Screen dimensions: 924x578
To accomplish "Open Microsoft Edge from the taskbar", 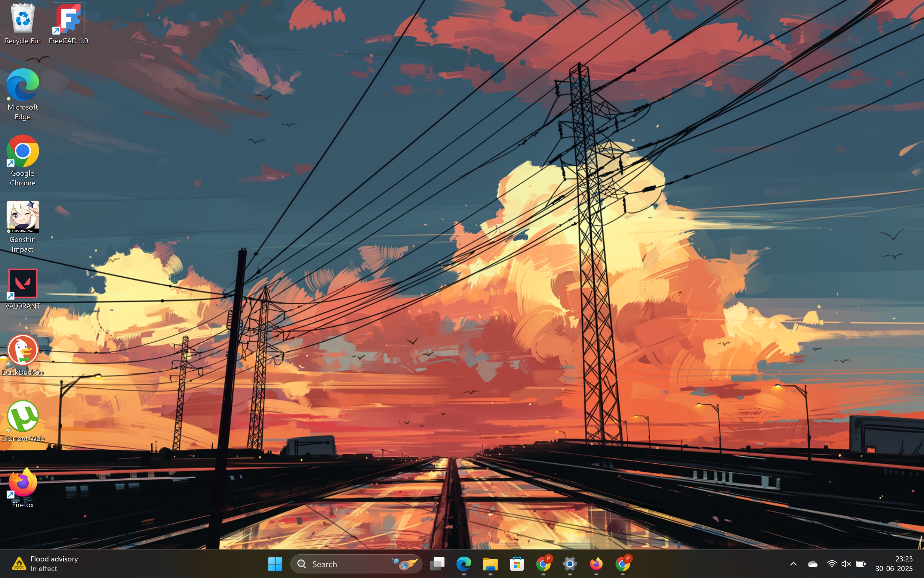I will point(464,564).
